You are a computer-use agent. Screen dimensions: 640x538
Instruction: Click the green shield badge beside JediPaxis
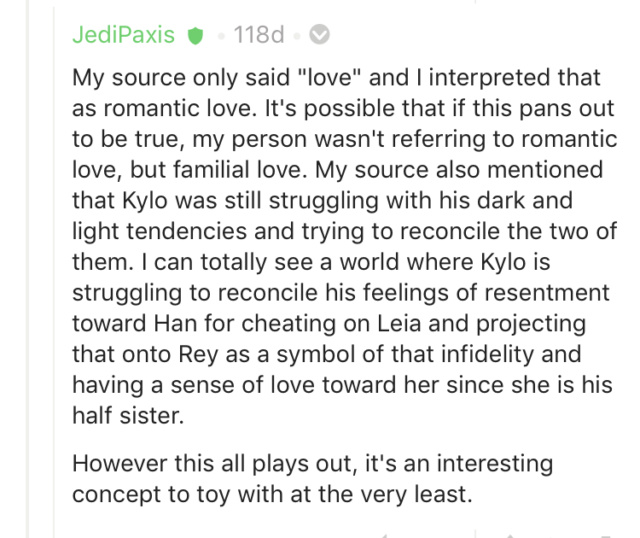[x=195, y=36]
